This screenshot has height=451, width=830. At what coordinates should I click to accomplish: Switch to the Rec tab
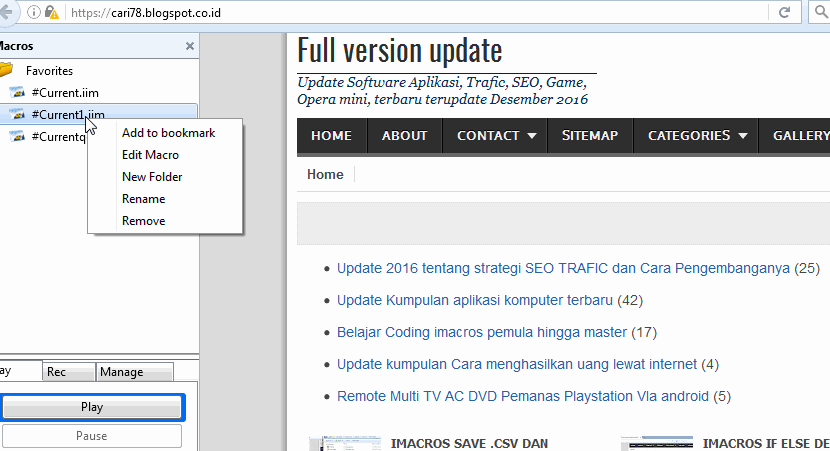pos(57,372)
